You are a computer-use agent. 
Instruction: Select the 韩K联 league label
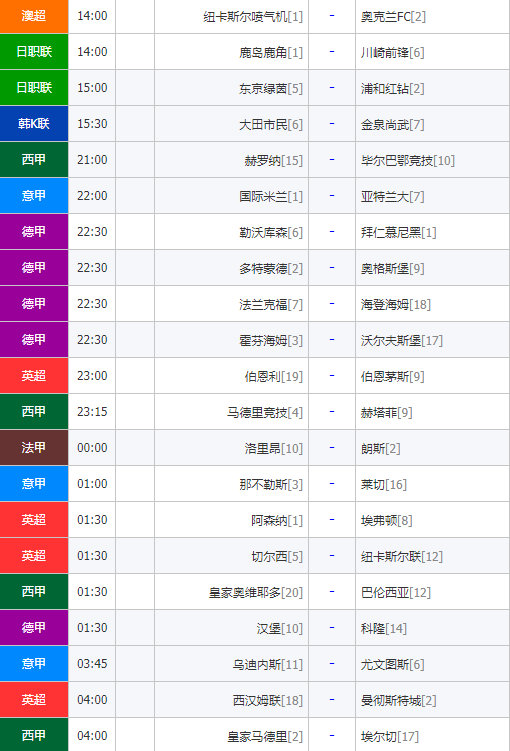tap(34, 124)
